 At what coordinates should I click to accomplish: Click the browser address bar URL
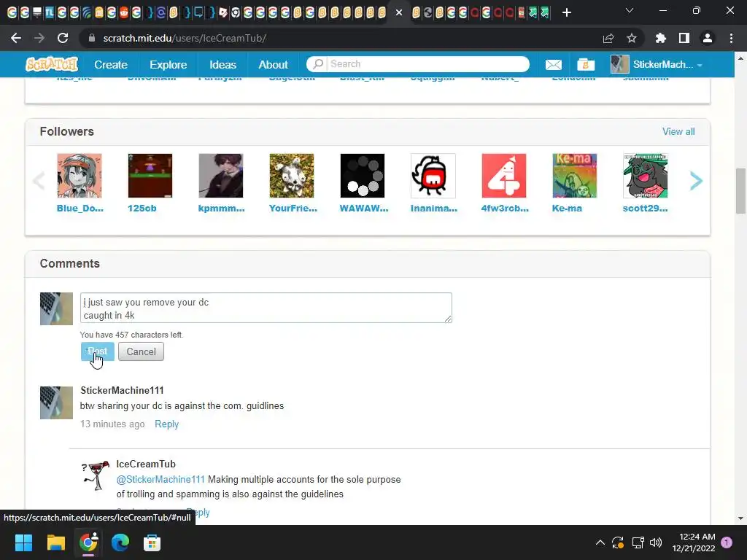coord(185,38)
